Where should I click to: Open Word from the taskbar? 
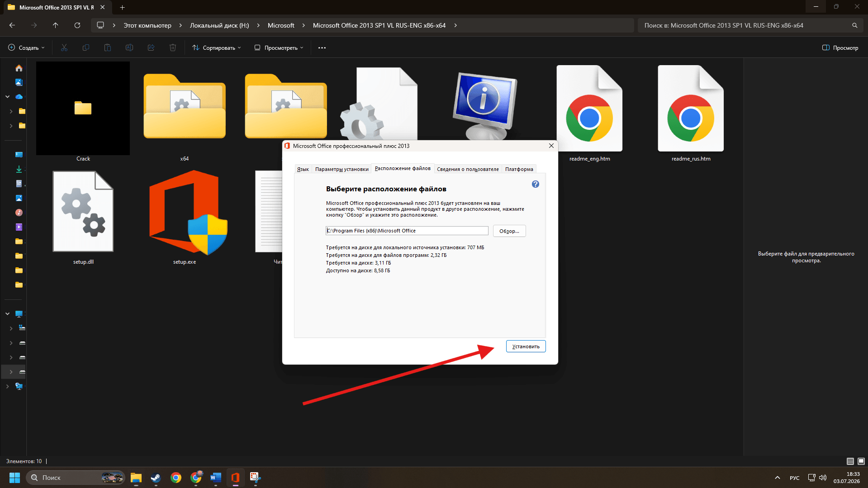pos(216,478)
